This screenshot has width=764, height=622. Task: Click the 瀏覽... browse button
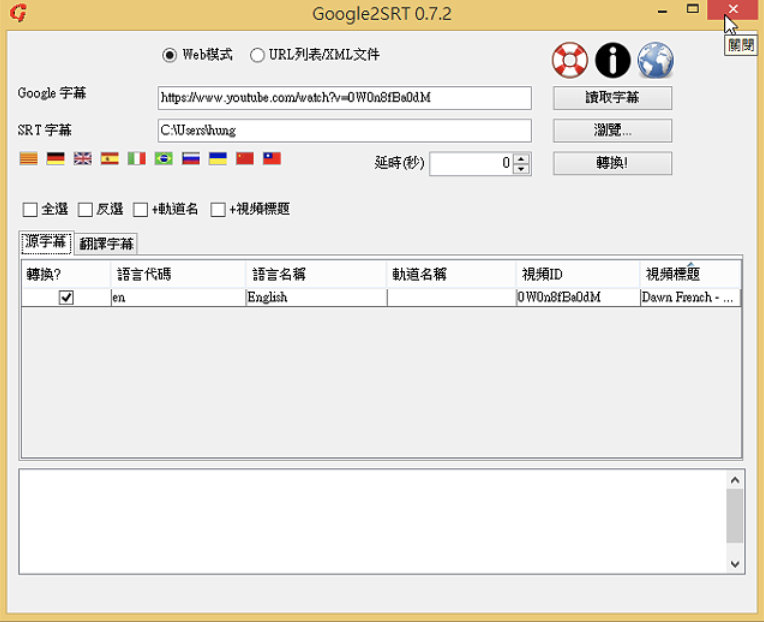[612, 131]
